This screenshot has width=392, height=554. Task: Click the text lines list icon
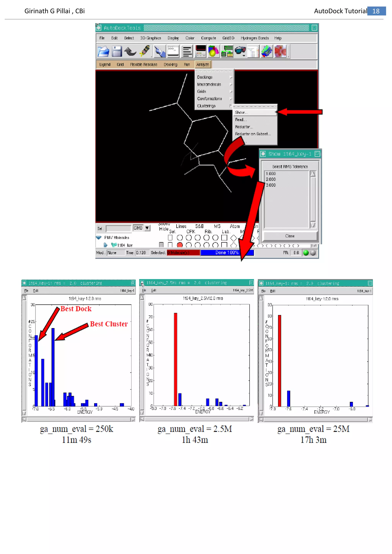(187, 51)
